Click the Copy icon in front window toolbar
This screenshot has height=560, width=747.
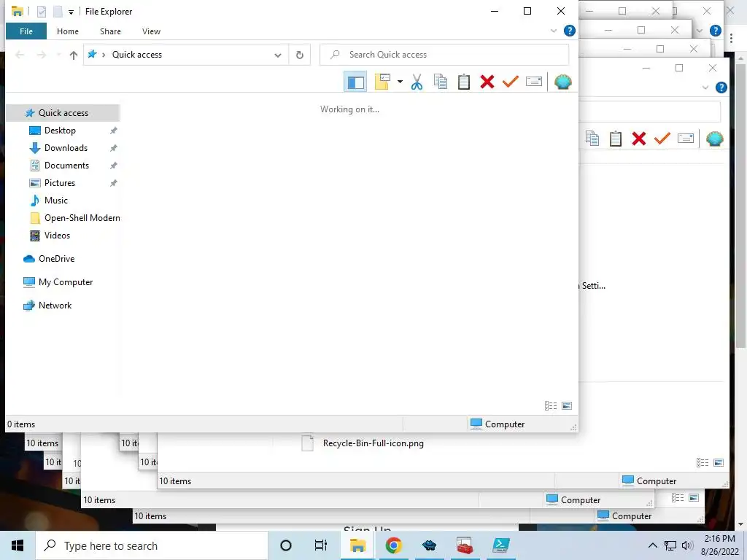pyautogui.click(x=440, y=82)
